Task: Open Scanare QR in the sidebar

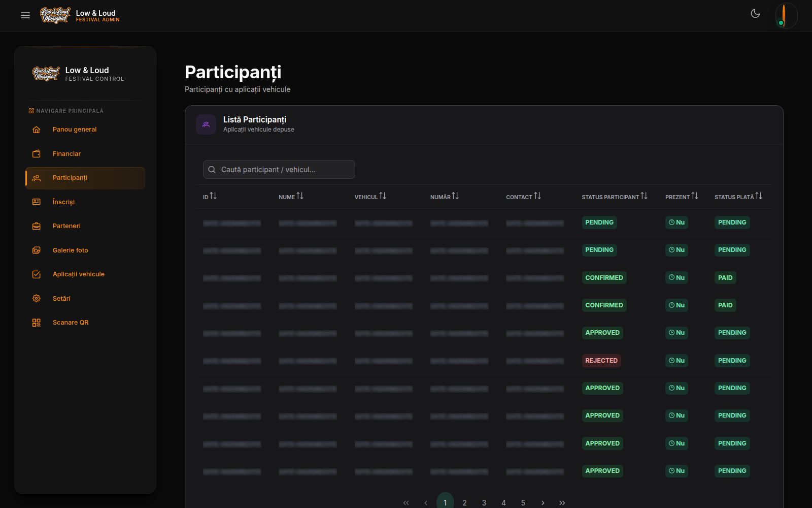Action: pos(85,323)
